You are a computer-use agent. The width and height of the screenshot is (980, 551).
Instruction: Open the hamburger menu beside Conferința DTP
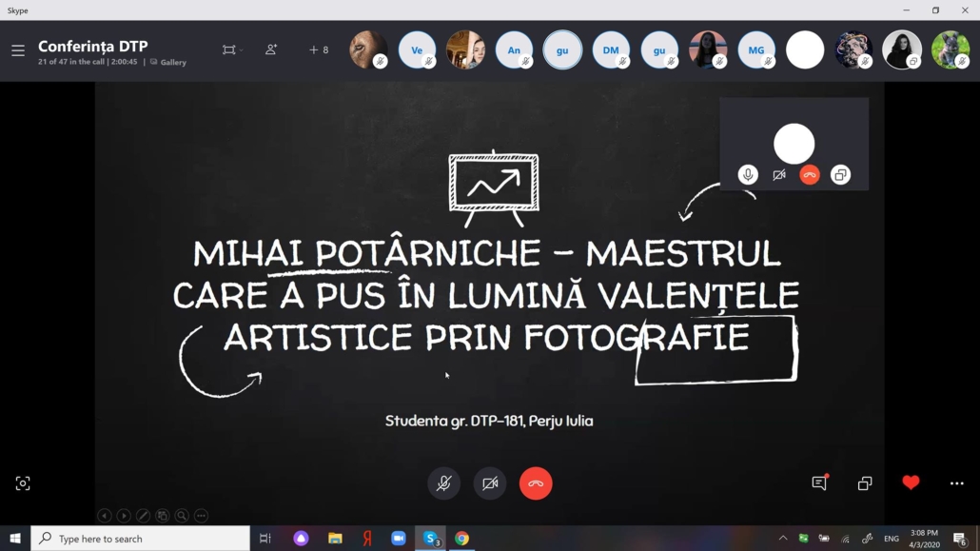[18, 50]
